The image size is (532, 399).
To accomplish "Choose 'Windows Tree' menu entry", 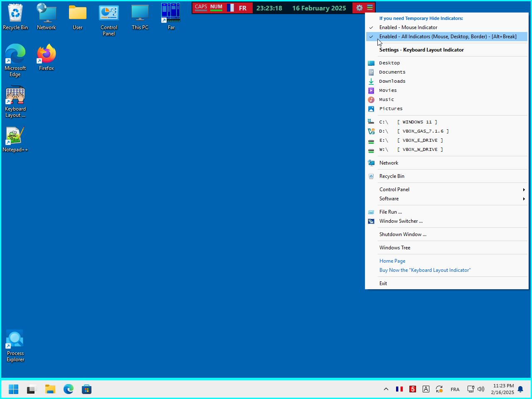I will (x=395, y=247).
